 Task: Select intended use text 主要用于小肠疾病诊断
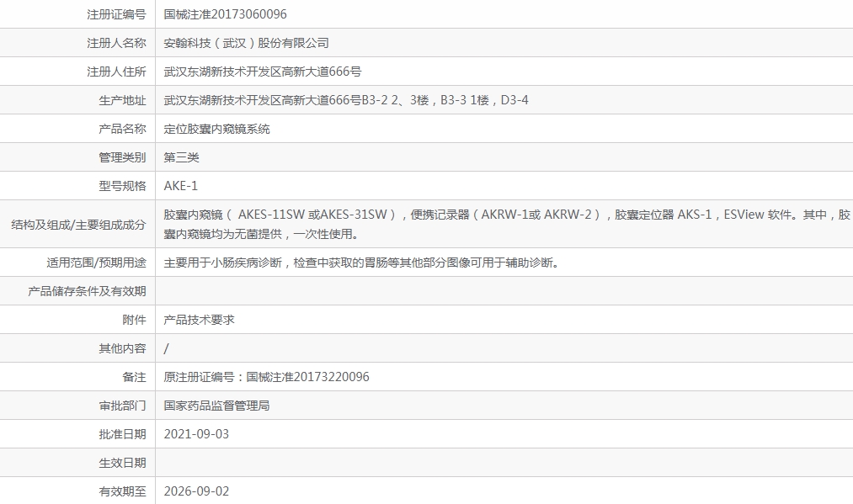click(361, 263)
